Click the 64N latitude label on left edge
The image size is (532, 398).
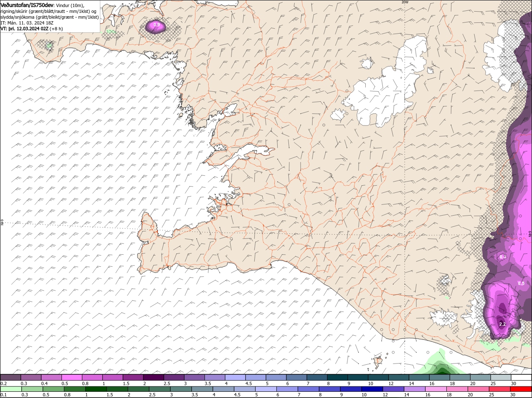2,223
